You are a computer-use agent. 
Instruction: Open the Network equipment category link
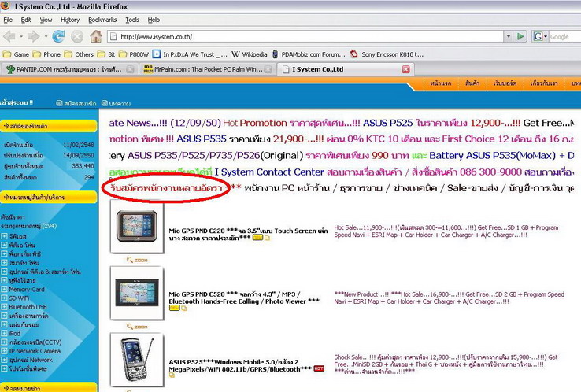pos(31,361)
